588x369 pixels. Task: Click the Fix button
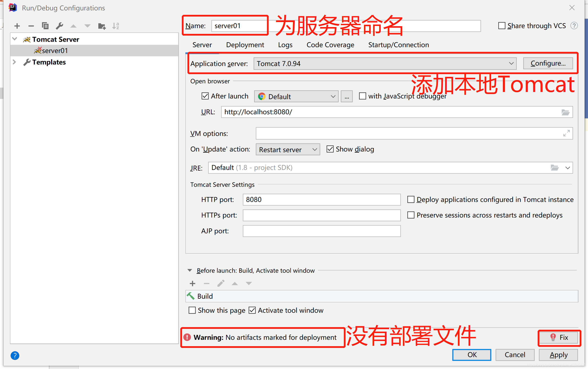[558, 337]
